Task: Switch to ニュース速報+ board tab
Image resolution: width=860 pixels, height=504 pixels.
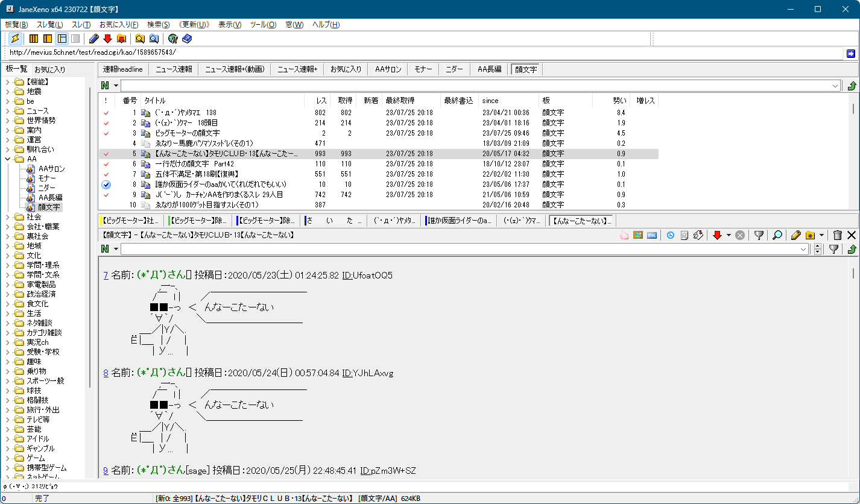Action: coord(297,69)
